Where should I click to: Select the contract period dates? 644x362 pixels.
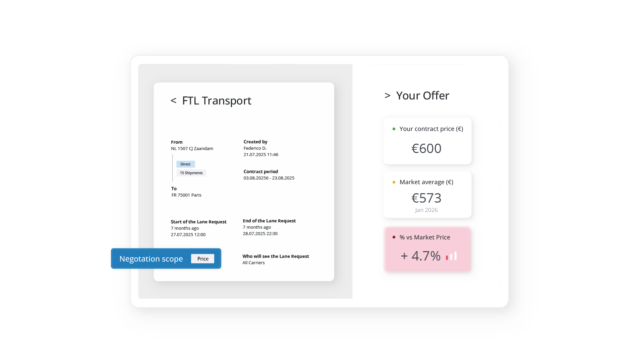point(269,178)
